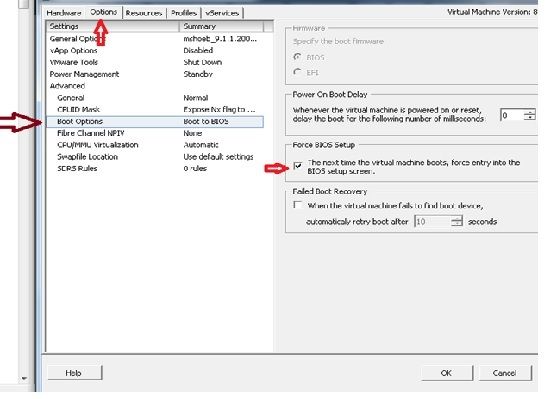Increase retry boot seconds spinner
The width and height of the screenshot is (550, 399).
[x=457, y=218]
